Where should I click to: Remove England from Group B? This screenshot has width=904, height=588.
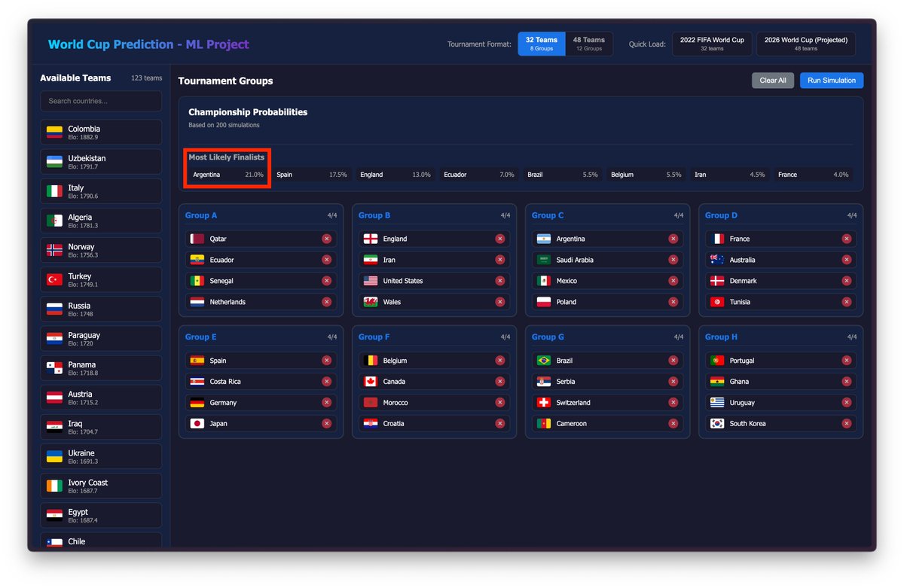tap(499, 239)
